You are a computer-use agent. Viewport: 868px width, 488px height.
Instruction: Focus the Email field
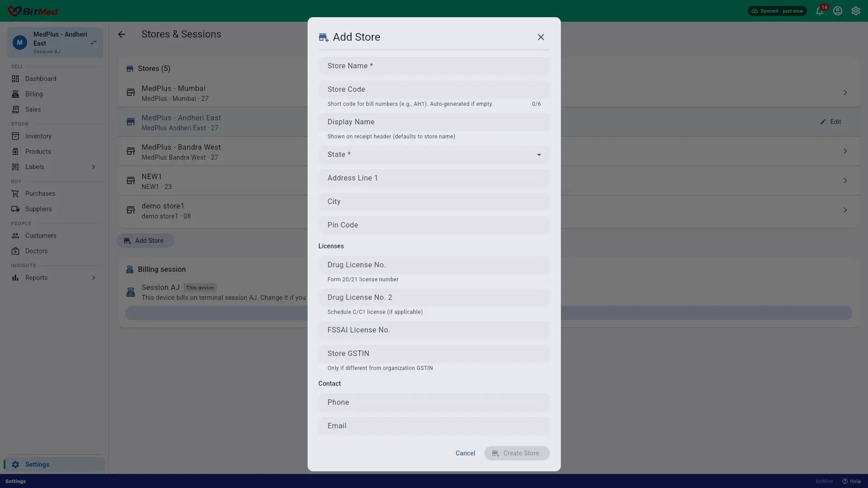click(x=434, y=426)
